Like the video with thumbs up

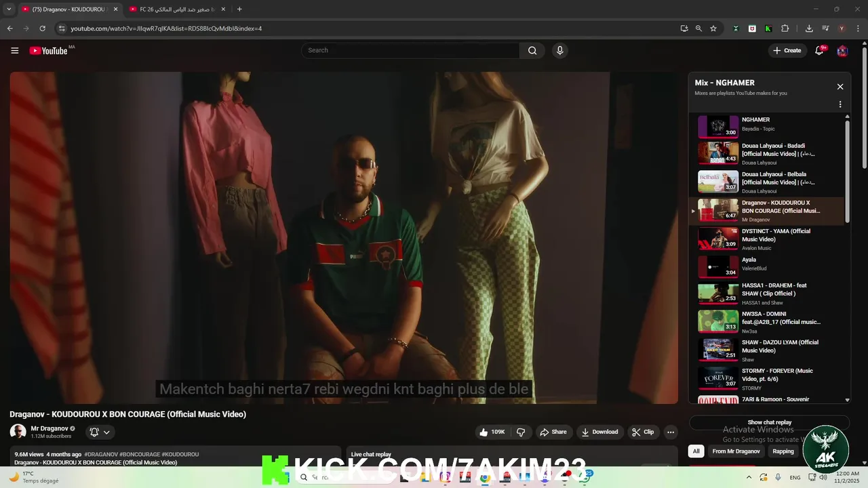pos(492,432)
